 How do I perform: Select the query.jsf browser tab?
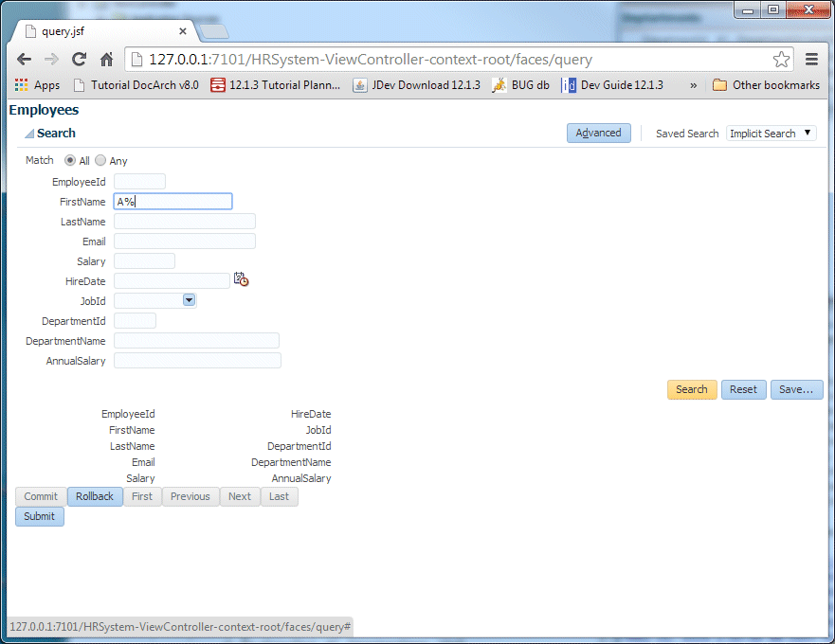coord(105,31)
